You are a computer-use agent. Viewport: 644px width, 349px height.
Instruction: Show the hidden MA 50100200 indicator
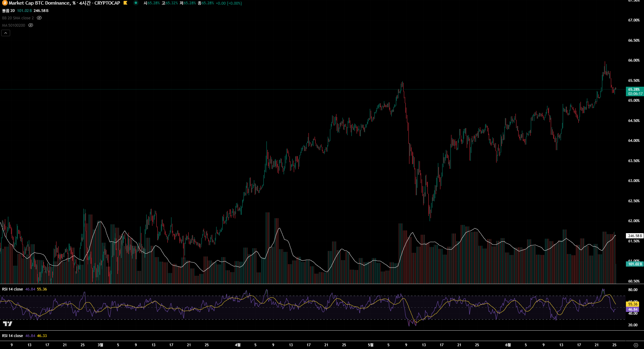pyautogui.click(x=31, y=25)
